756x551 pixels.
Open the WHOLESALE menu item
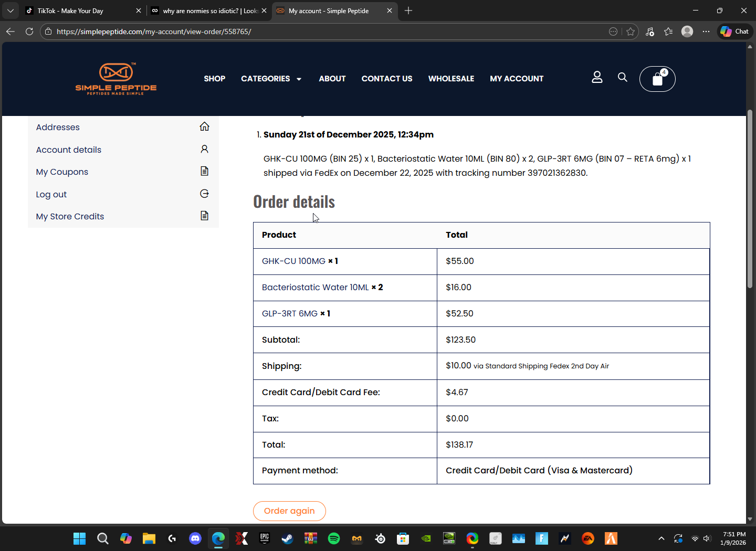(x=451, y=79)
